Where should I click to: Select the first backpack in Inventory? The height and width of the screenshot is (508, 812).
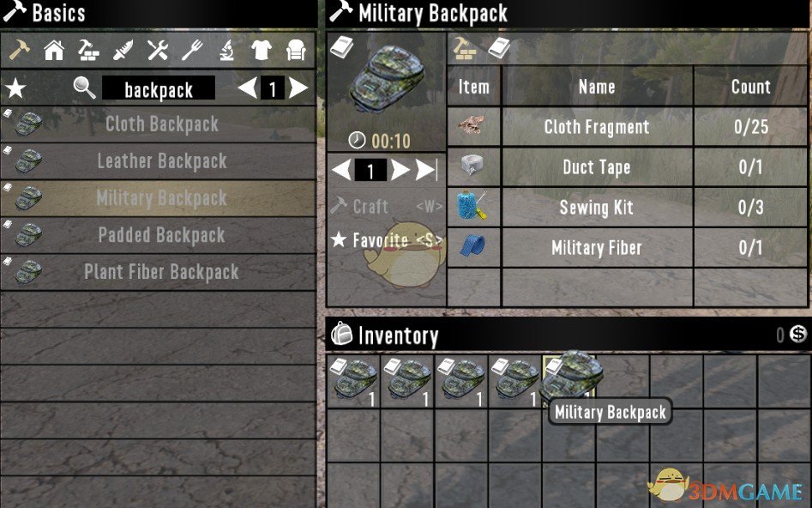tap(354, 382)
